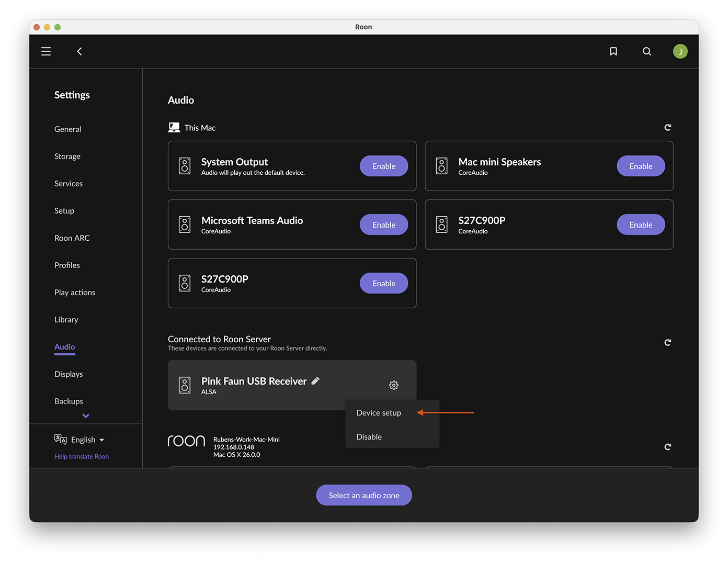Viewport: 728px width, 561px height.
Task: Open Storage settings
Action: [x=67, y=156]
